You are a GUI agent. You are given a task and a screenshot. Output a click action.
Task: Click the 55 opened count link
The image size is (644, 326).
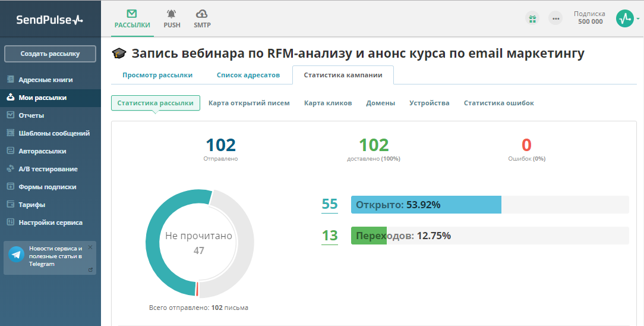pos(330,204)
